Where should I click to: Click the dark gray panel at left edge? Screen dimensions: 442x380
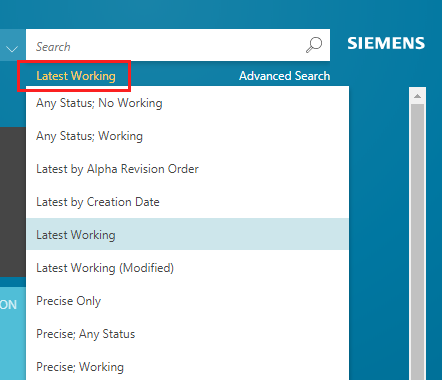pos(13,202)
